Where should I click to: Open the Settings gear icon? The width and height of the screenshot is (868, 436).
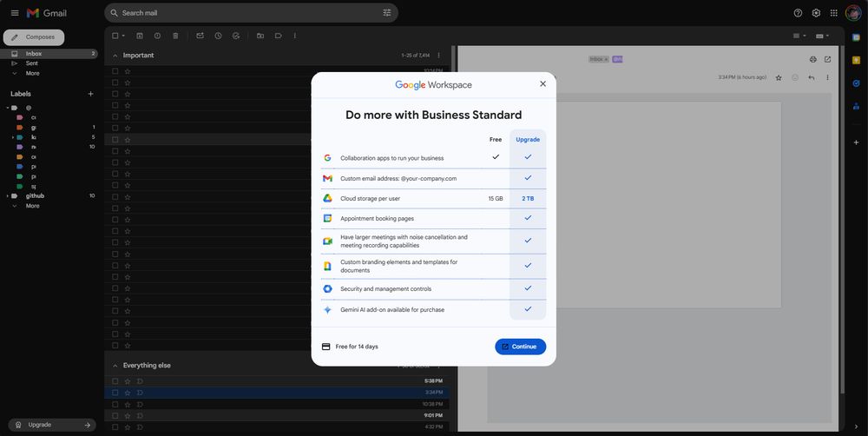tap(816, 13)
